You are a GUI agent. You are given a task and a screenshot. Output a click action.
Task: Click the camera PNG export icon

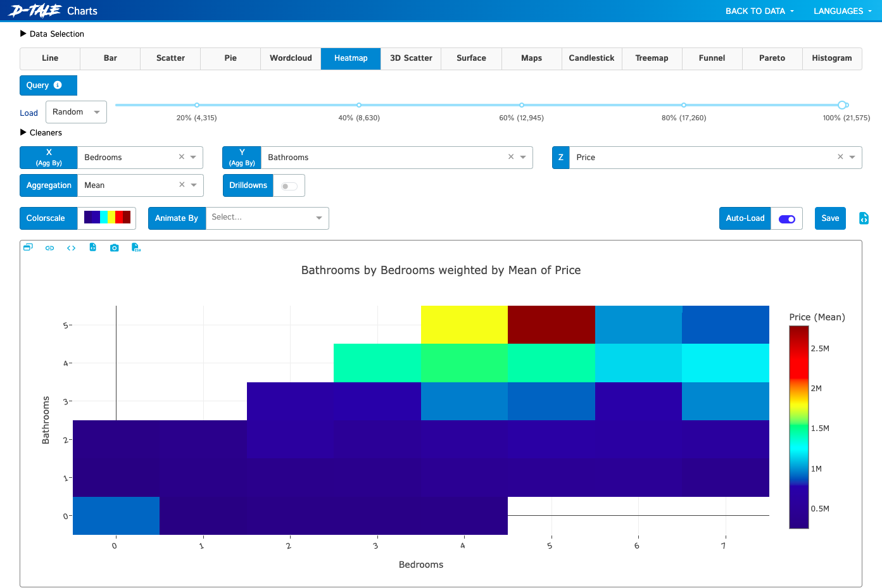coord(114,248)
